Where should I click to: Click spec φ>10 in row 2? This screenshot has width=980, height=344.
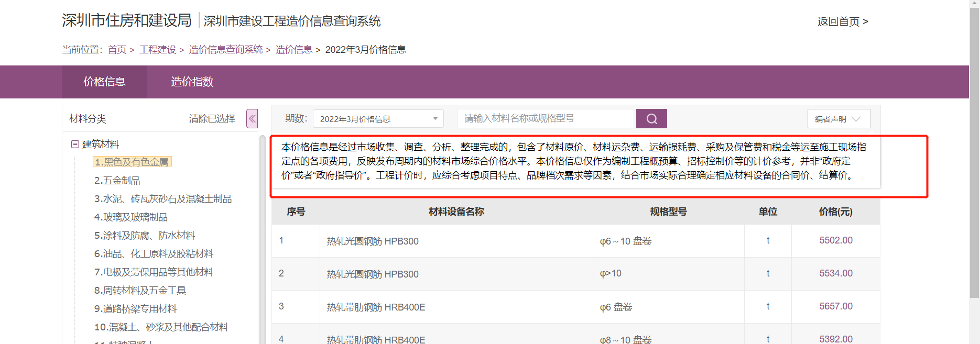[x=611, y=273]
